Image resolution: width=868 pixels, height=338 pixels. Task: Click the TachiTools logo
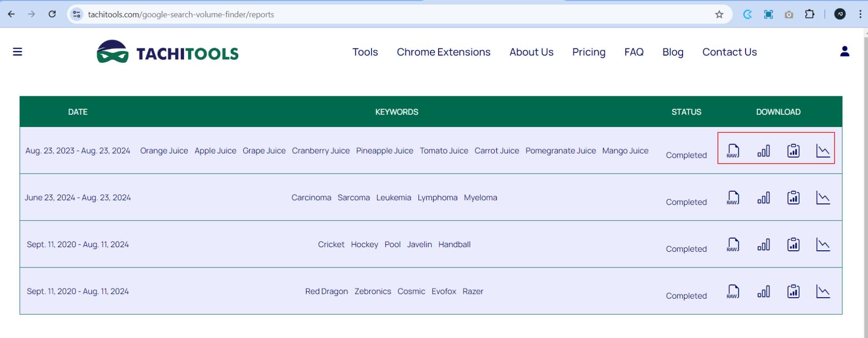tap(167, 52)
